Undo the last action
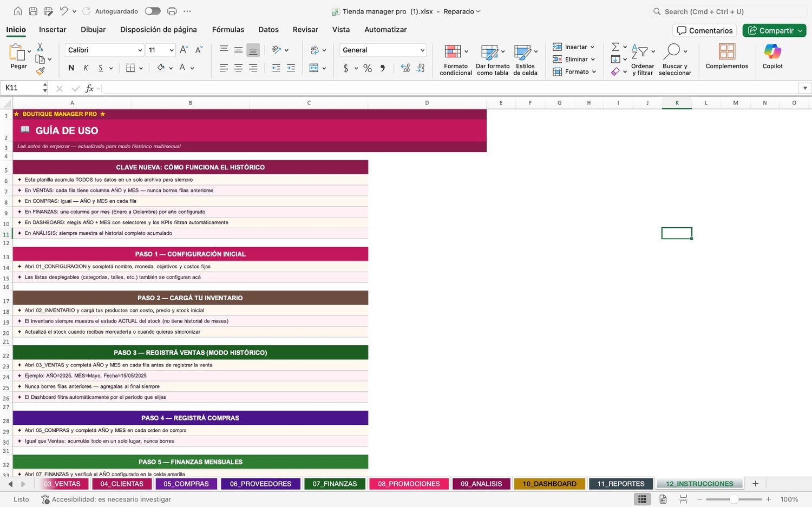 (64, 11)
